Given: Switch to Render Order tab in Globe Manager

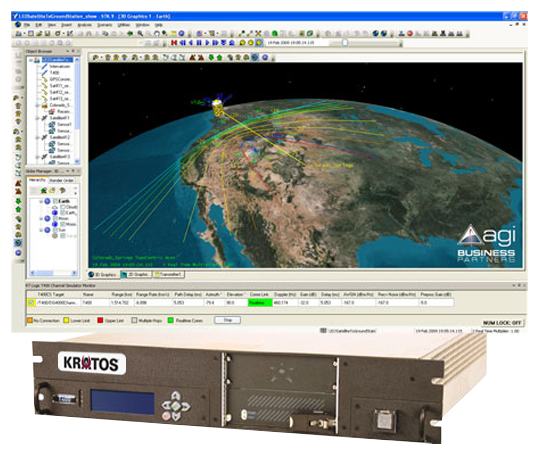Looking at the screenshot, I should coord(62,180).
